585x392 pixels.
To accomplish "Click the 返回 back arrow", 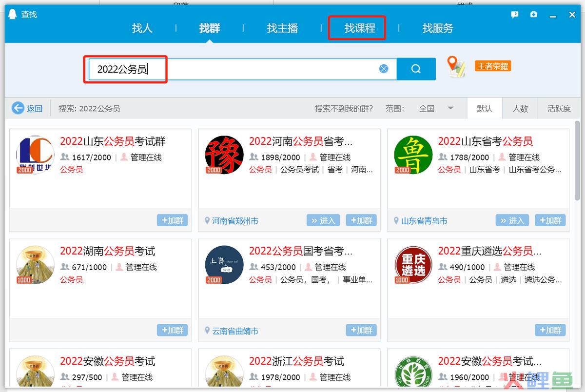I will pyautogui.click(x=18, y=108).
